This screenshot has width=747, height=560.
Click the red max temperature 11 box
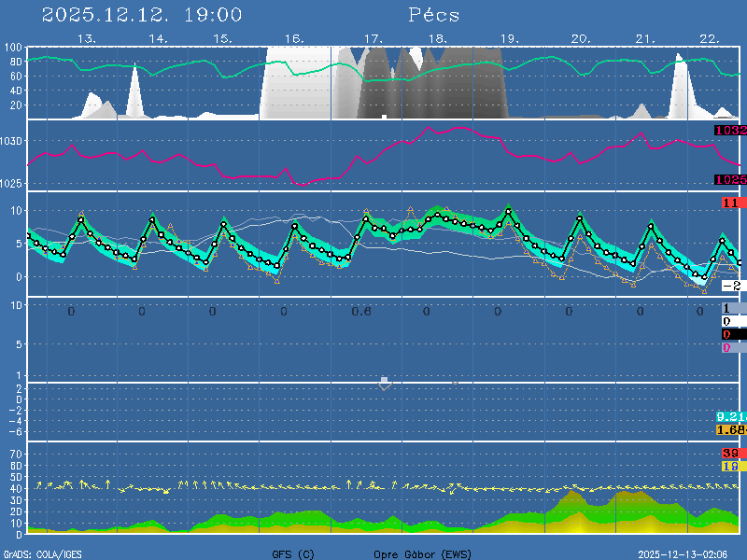pos(730,203)
